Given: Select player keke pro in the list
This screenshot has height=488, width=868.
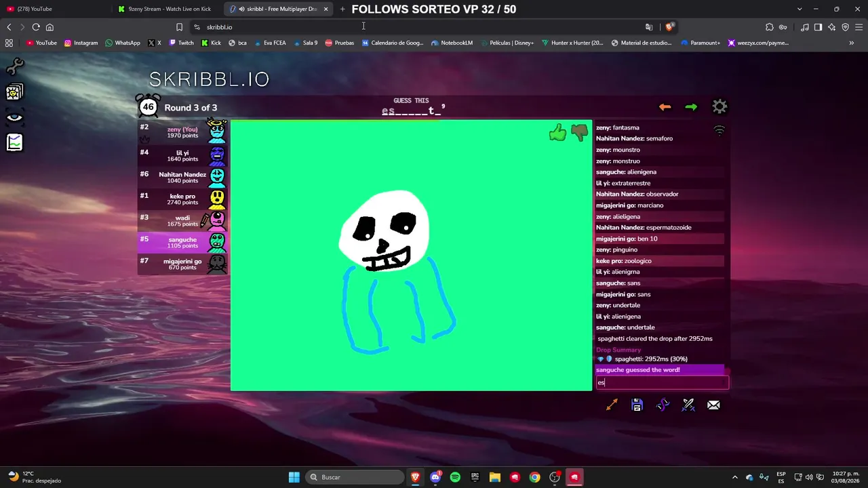Looking at the screenshot, I should point(182,199).
